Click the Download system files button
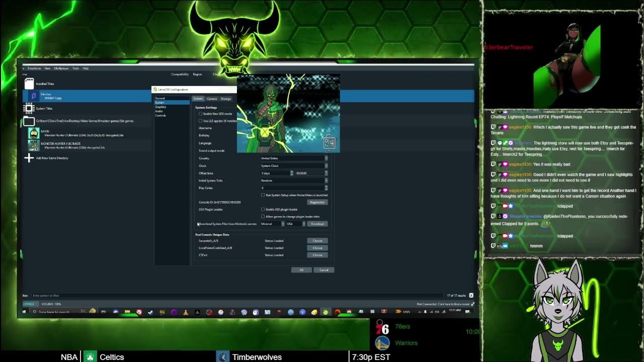The height and width of the screenshot is (362, 644). point(317,224)
